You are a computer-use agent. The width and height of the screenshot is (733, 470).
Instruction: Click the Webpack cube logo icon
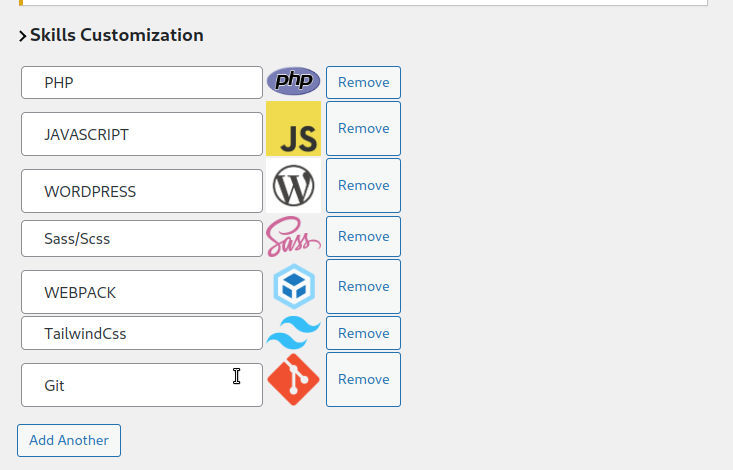pos(294,286)
